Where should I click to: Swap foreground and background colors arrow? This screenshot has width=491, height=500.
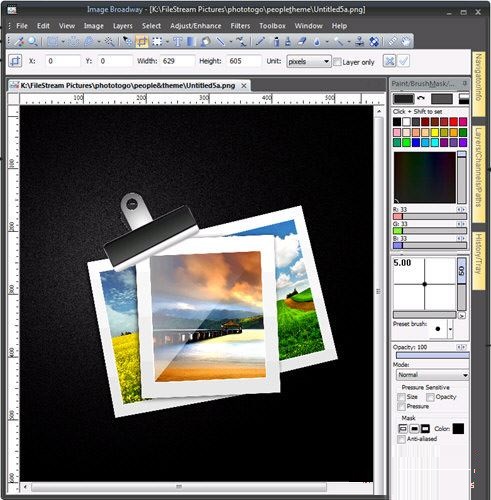[x=421, y=98]
